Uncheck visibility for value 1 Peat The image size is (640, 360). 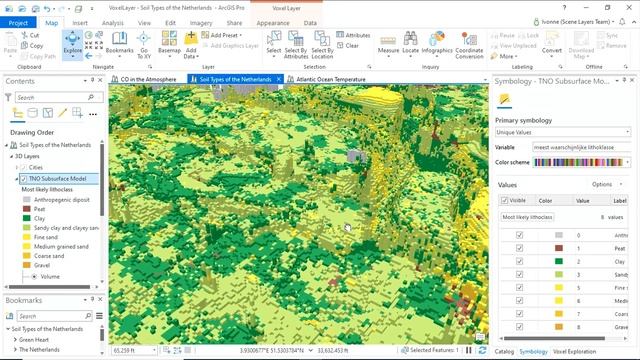pyautogui.click(x=519, y=248)
